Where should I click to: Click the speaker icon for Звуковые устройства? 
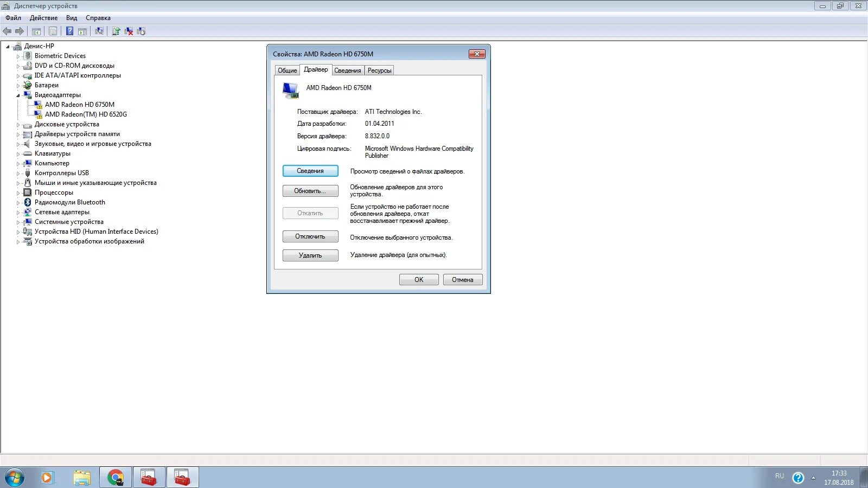[28, 144]
